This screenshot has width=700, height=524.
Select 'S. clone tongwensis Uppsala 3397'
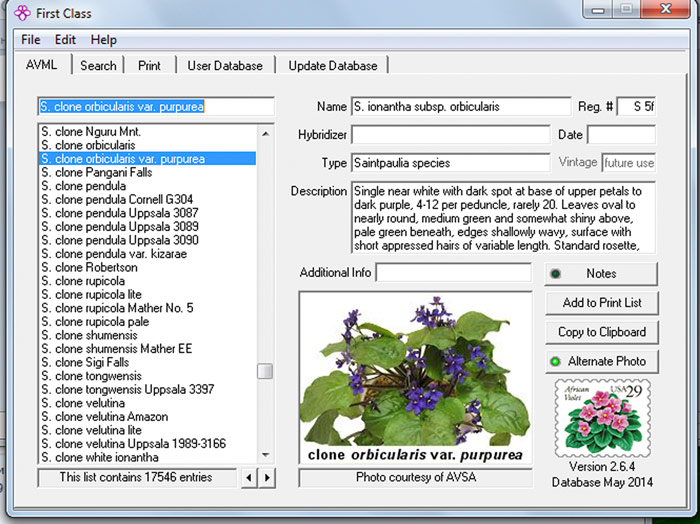[x=147, y=389]
